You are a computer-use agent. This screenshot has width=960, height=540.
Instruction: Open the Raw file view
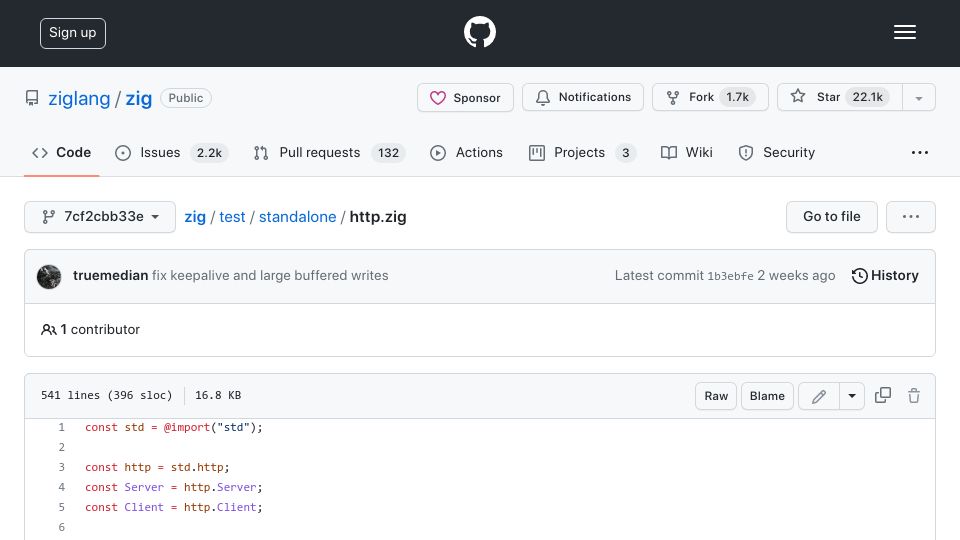coord(716,396)
